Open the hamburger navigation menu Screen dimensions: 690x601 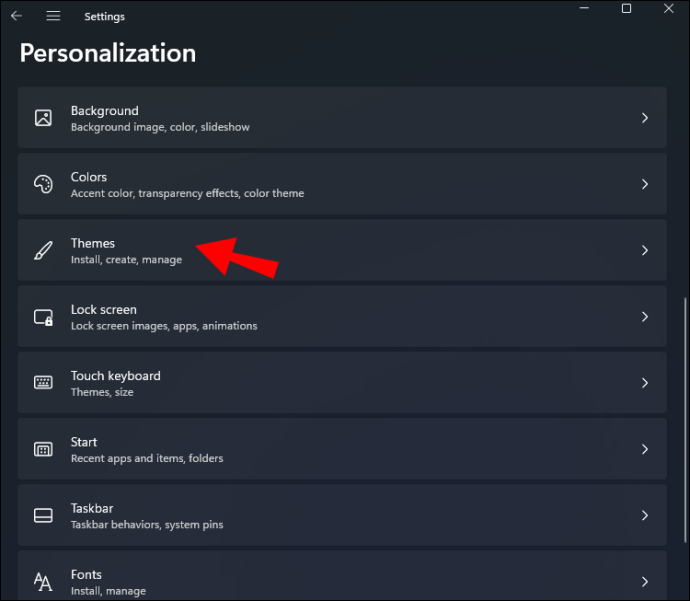(x=53, y=16)
